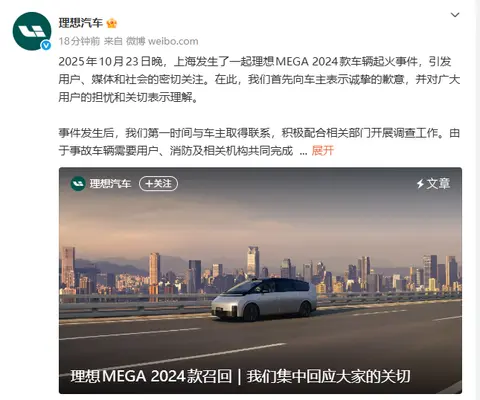Click the 18分钟前 timestamp
This screenshot has height=400, width=480.
coord(79,41)
